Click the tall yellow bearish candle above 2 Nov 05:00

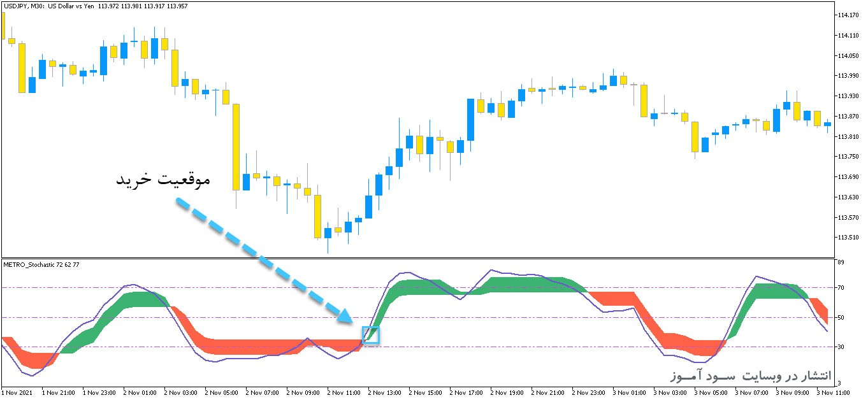(236, 146)
